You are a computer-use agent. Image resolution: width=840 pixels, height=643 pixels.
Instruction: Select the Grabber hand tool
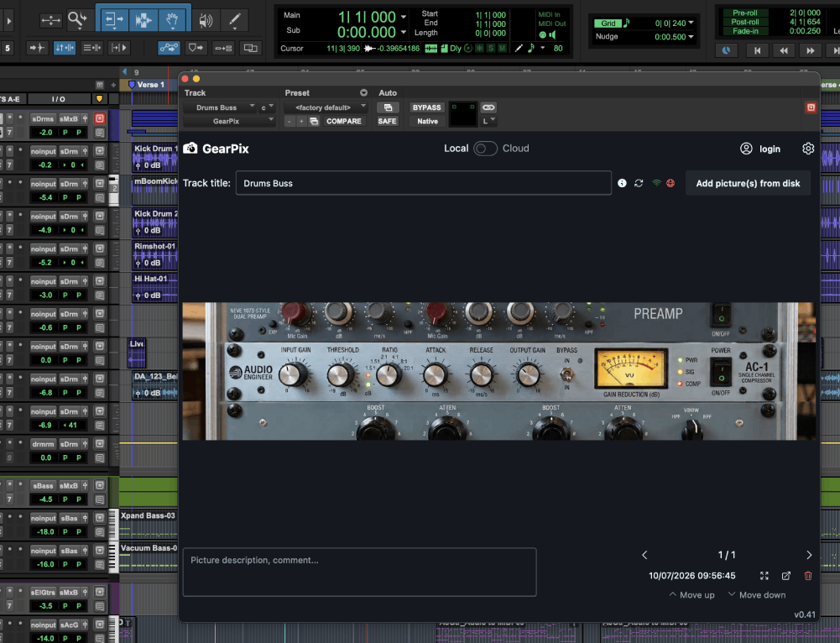[172, 20]
